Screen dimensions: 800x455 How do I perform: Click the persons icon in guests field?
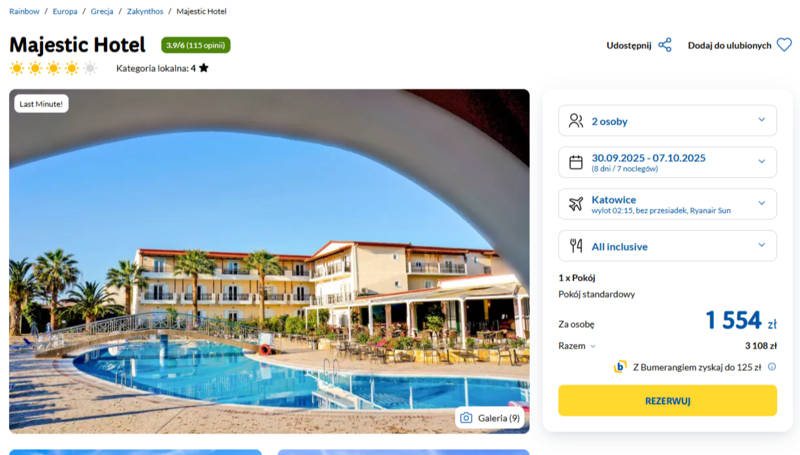click(x=576, y=120)
